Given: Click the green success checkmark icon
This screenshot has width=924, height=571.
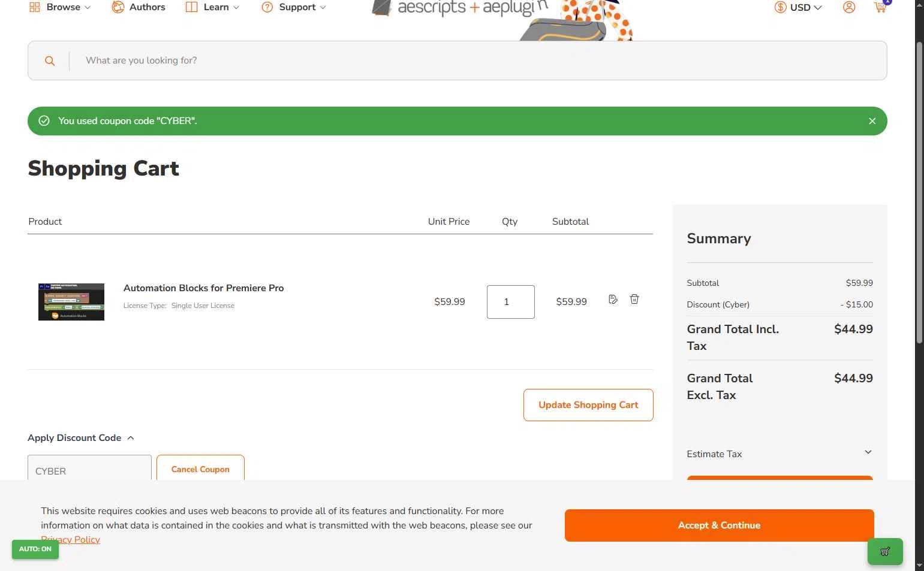Looking at the screenshot, I should (44, 121).
